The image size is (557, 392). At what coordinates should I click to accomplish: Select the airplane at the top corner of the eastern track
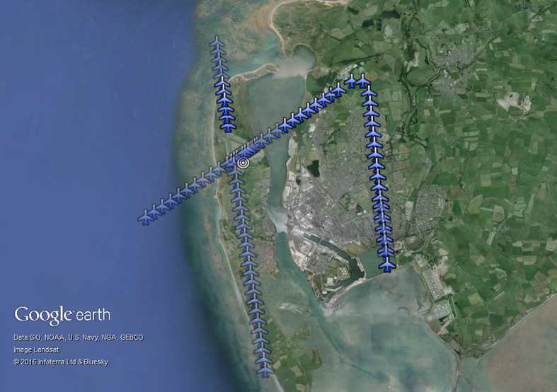pyautogui.click(x=363, y=81)
